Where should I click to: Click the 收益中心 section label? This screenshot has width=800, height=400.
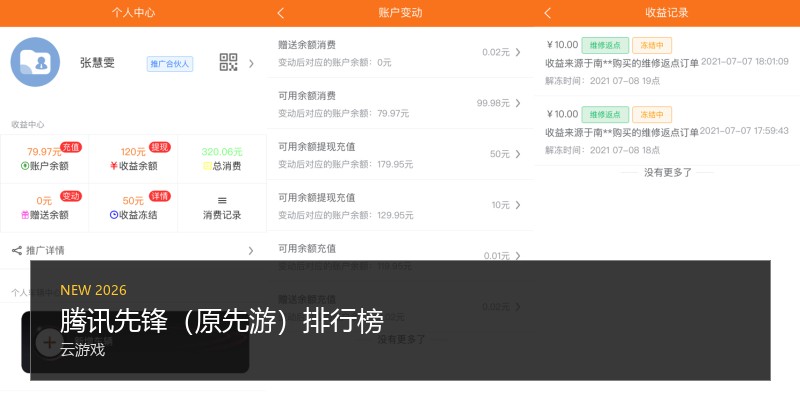28,124
